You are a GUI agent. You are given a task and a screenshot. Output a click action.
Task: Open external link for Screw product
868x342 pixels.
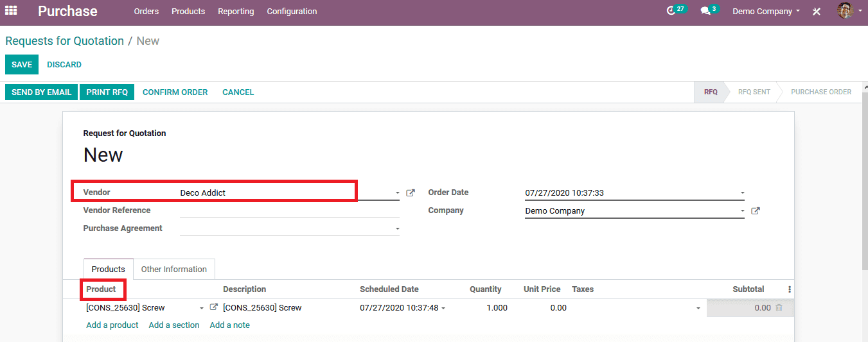[x=214, y=307]
